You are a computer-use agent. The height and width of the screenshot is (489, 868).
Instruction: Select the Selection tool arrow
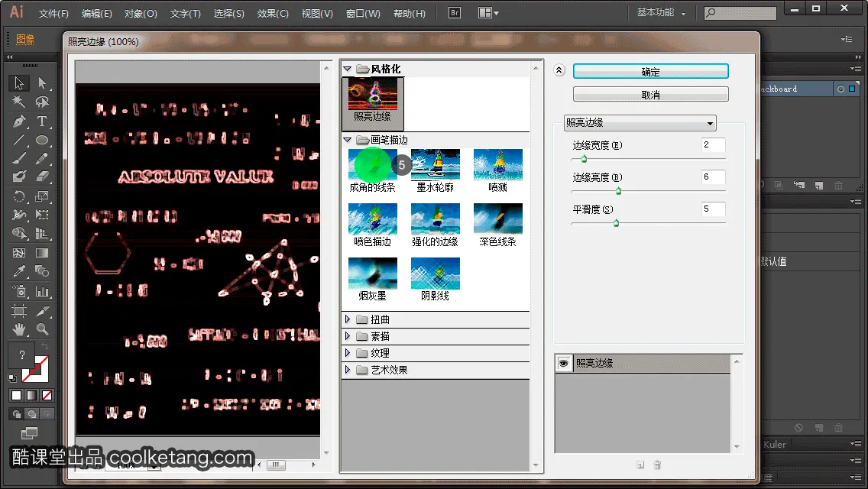pyautogui.click(x=19, y=83)
